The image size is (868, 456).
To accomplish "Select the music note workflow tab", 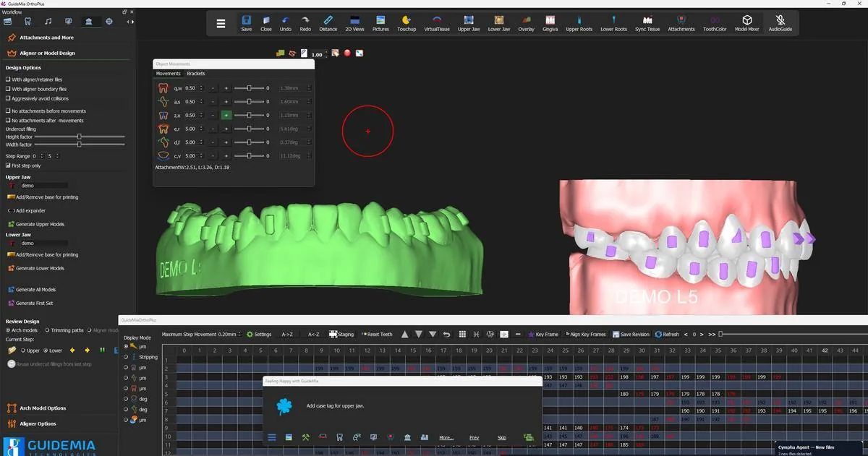I will pyautogui.click(x=48, y=22).
